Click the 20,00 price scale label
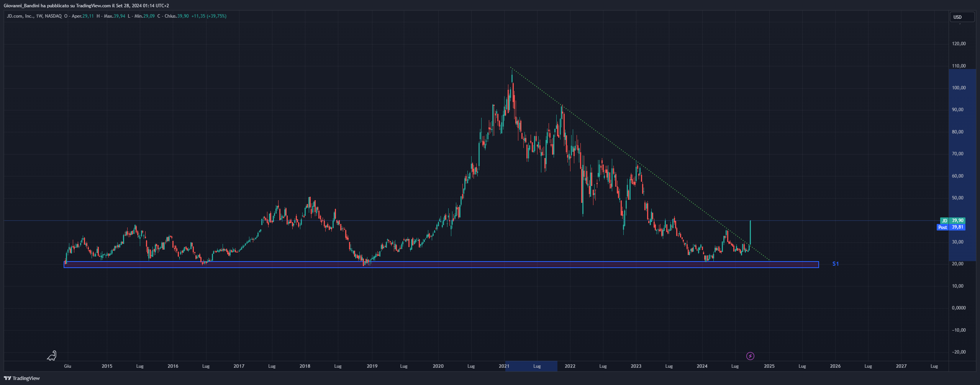980x385 pixels. click(x=958, y=264)
